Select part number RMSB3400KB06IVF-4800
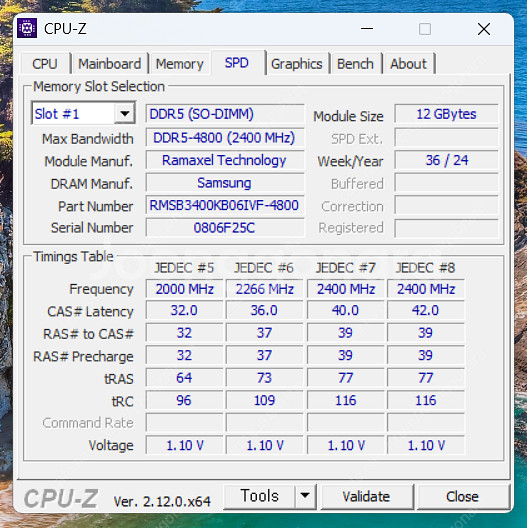Viewport: 527px width, 528px height. tap(225, 205)
